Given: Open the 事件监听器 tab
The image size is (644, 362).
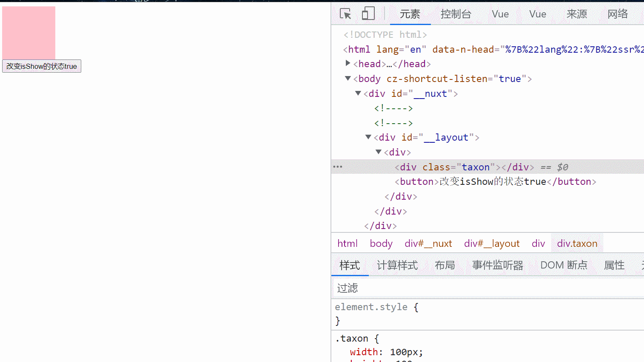Looking at the screenshot, I should click(x=498, y=265).
